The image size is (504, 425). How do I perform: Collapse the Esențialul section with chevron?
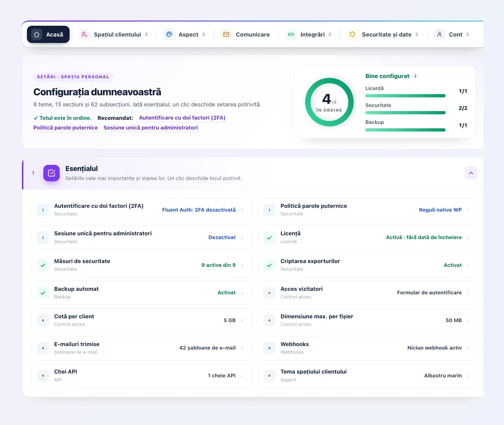[x=471, y=173]
